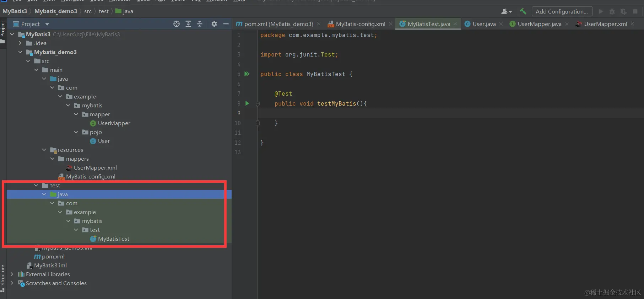Click the Debug bug icon in toolbar

click(x=612, y=11)
